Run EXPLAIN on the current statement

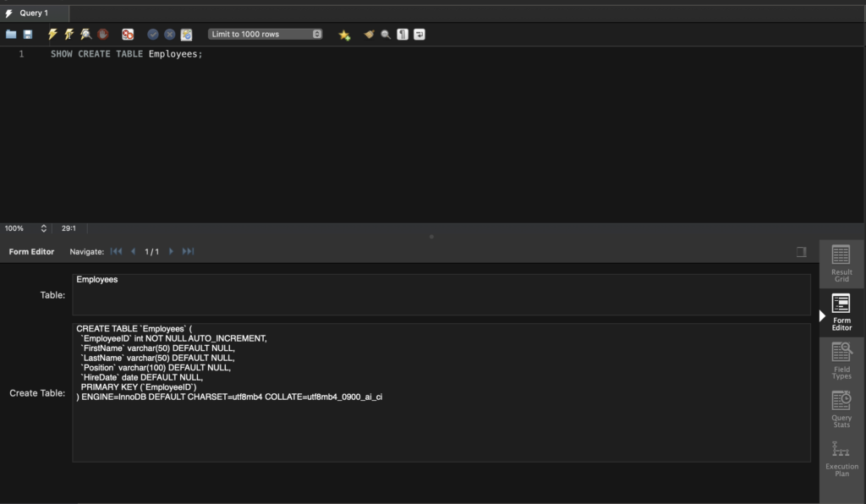pyautogui.click(x=86, y=35)
